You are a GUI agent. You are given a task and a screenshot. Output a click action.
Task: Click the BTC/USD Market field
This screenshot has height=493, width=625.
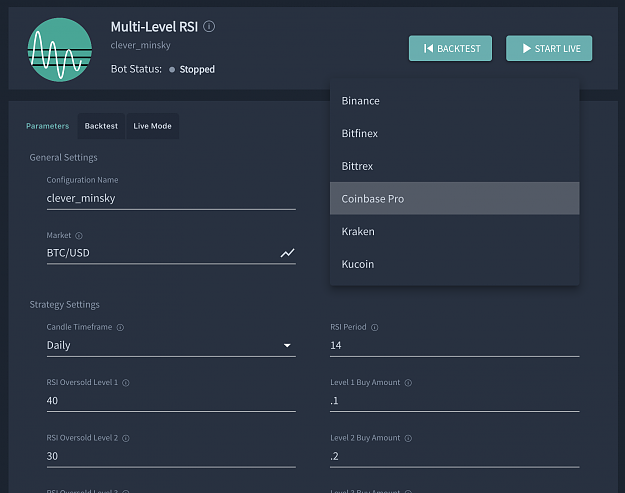click(171, 253)
